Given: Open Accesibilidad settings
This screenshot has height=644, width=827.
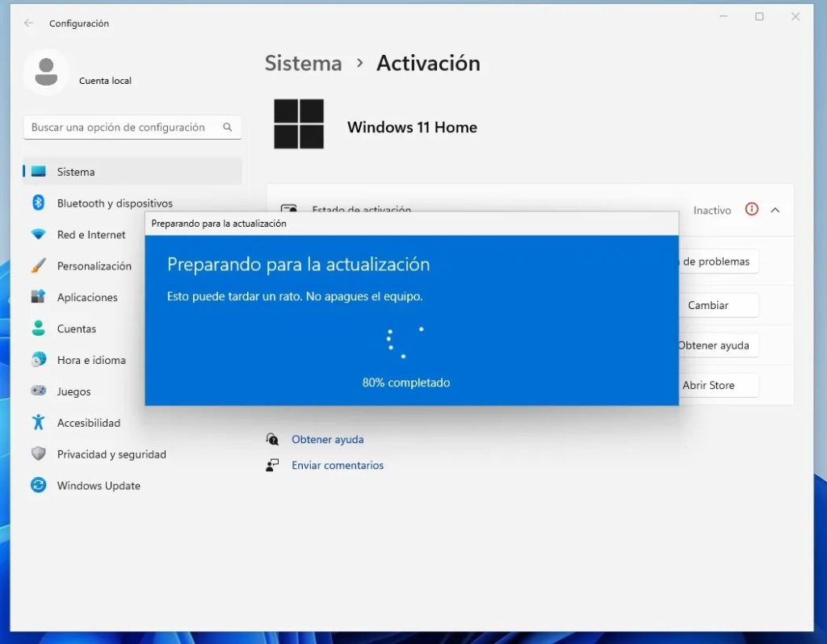Looking at the screenshot, I should coord(132,423).
